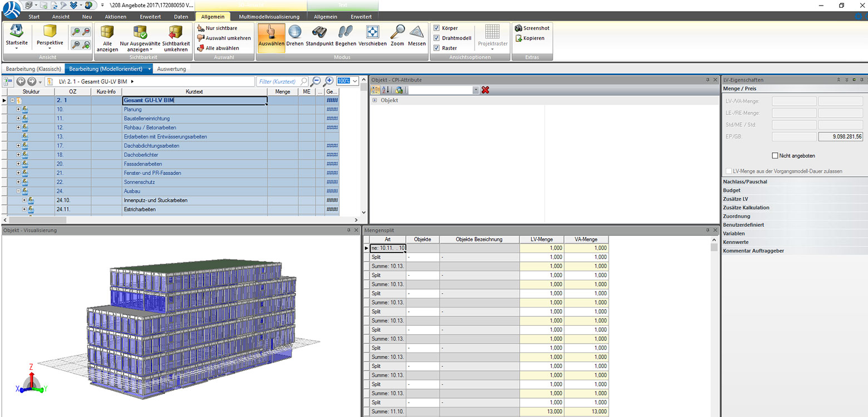Click the red X delete icon in CPI-Attribute

(x=485, y=90)
